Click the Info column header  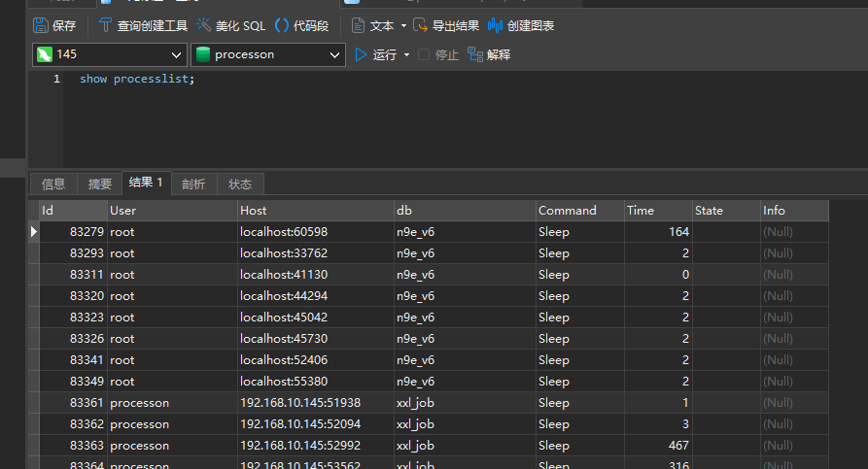click(794, 210)
